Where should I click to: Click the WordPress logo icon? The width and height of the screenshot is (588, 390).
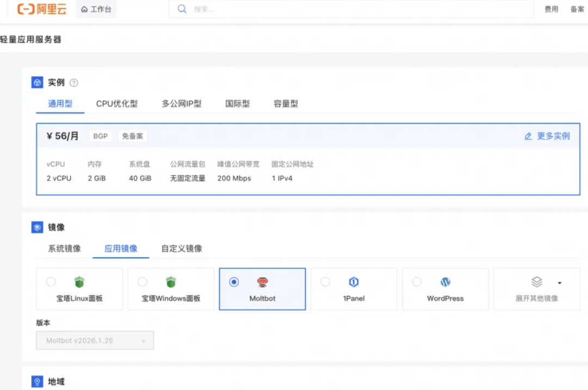coord(445,282)
